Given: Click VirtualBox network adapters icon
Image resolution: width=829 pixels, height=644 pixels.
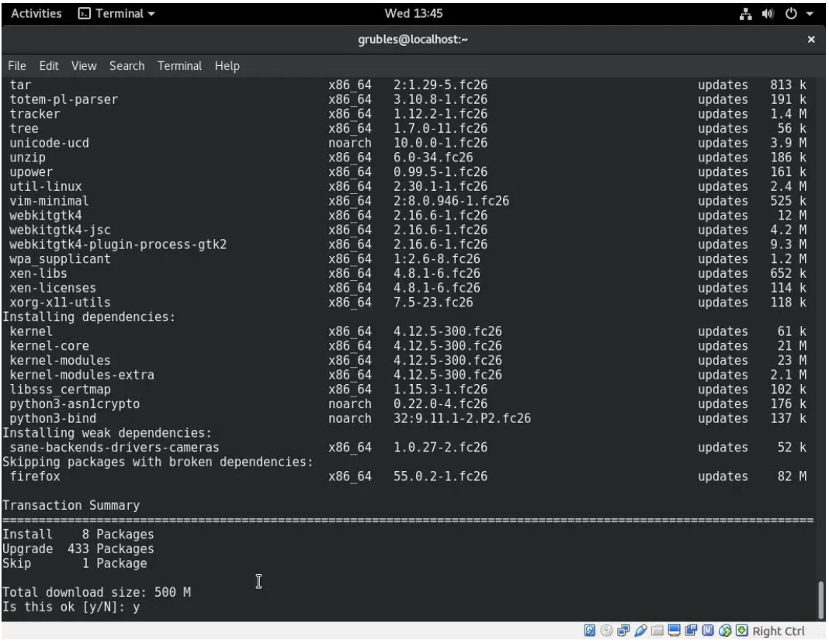Looking at the screenshot, I should [623, 631].
